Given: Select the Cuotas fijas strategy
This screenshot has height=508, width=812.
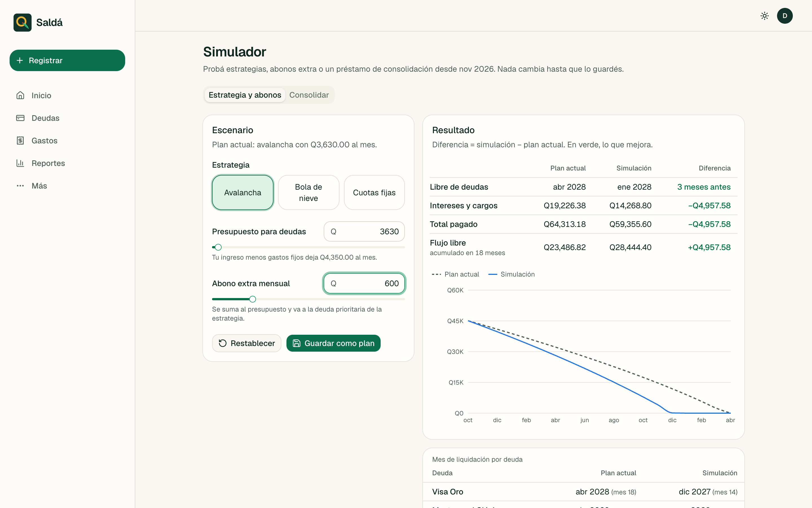Looking at the screenshot, I should [x=374, y=192].
